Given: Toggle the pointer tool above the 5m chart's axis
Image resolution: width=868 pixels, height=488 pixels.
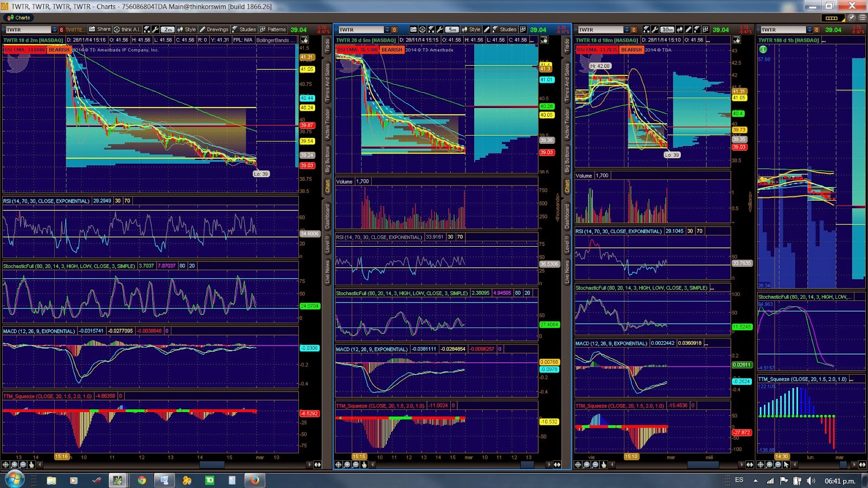Looking at the screenshot, I should (x=544, y=40).
